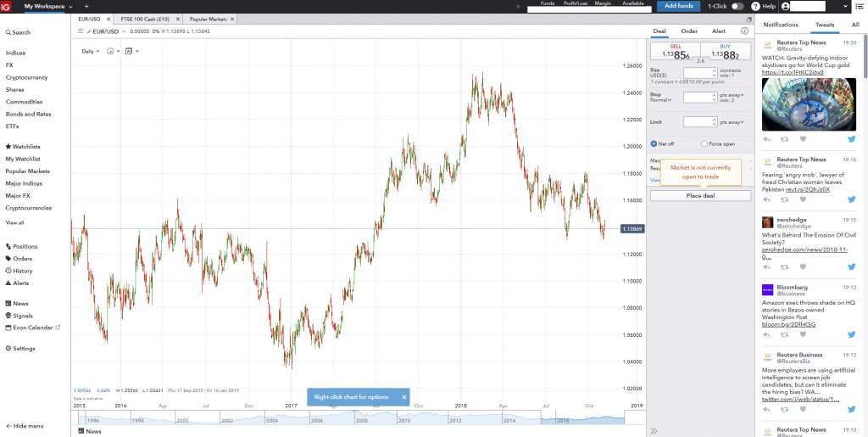Click the Add funds button

click(x=678, y=6)
